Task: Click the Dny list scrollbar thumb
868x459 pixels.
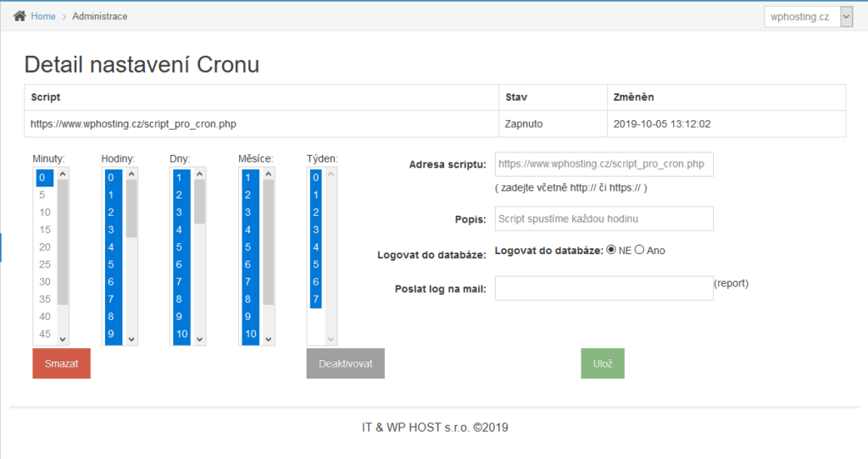Action: click(200, 202)
